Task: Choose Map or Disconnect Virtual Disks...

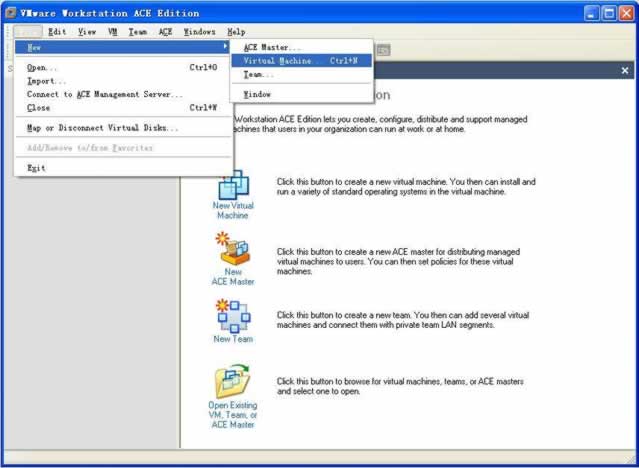Action: coord(122,128)
